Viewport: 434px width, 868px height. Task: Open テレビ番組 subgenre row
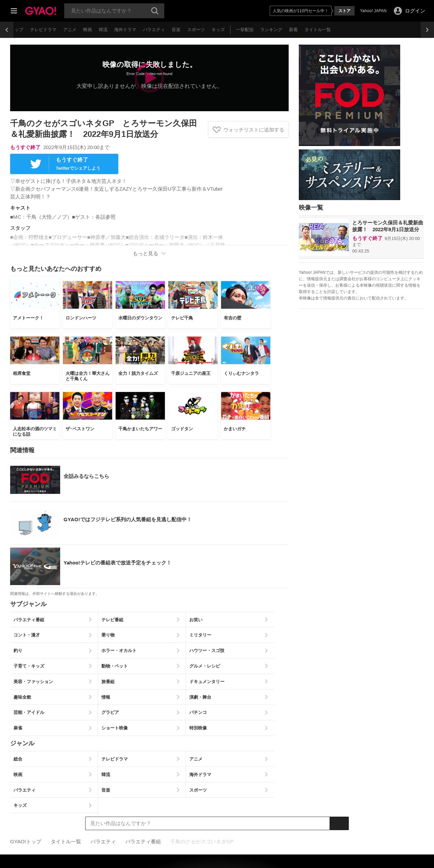(x=142, y=620)
